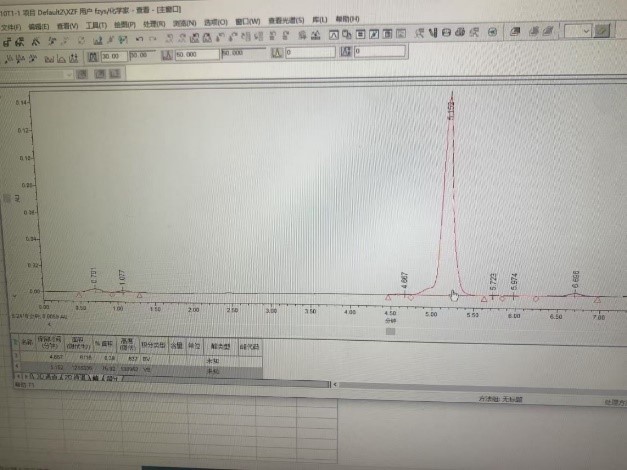Click the peak icon beside the 30.00 field
Image resolution: width=627 pixels, height=470 pixels.
point(91,55)
